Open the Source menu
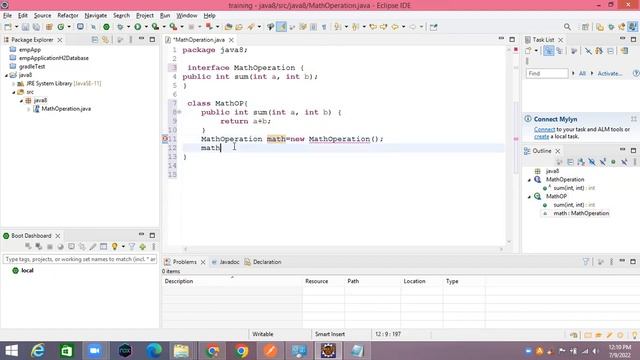The image size is (640, 360). pos(42,15)
